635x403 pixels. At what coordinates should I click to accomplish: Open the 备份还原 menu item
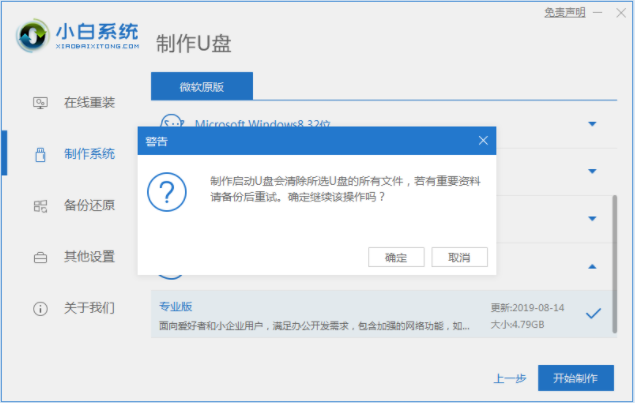tap(89, 206)
